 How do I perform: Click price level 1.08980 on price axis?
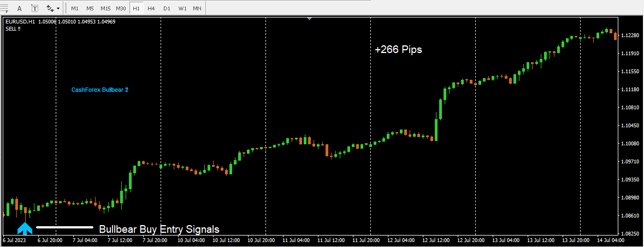point(630,198)
